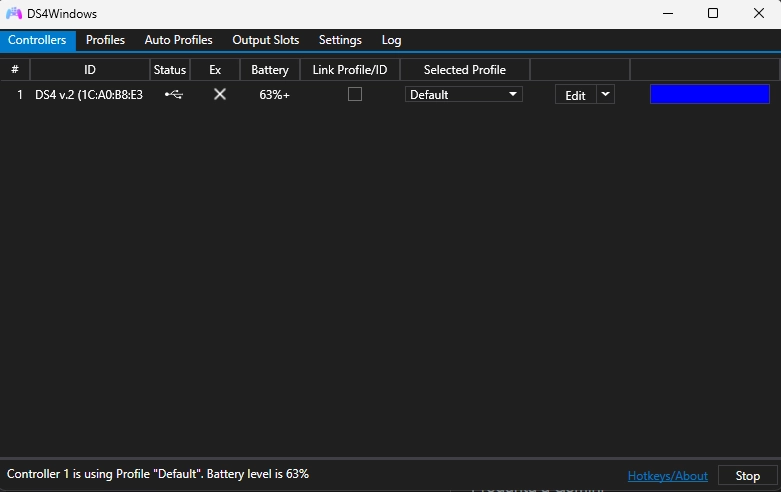781x492 pixels.
Task: Click the Link Profile/ID column header
Action: [350, 70]
